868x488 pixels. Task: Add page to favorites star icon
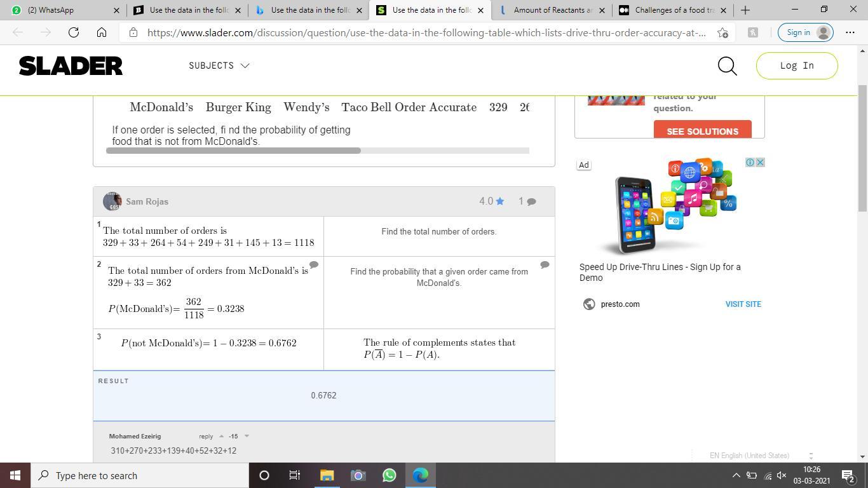pos(722,32)
